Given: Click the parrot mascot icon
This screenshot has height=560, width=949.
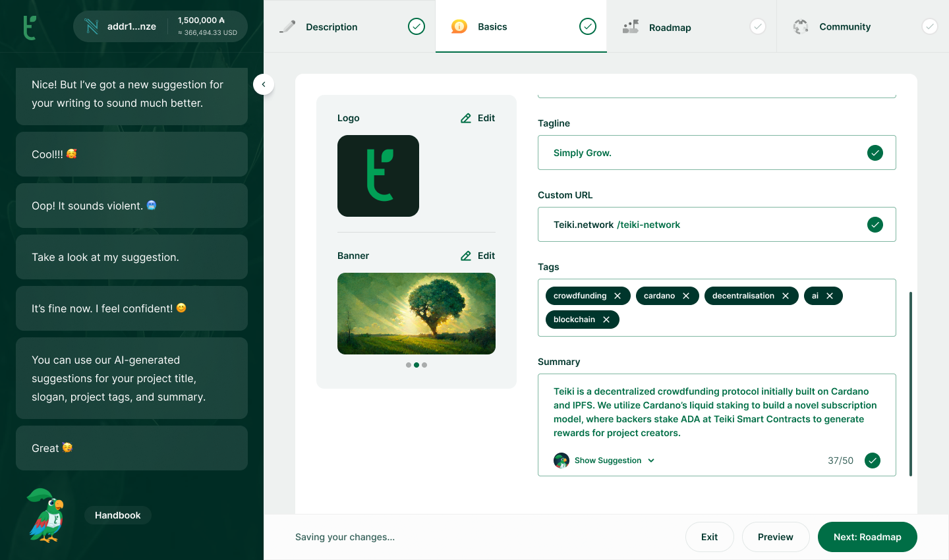Looking at the screenshot, I should pyautogui.click(x=46, y=515).
